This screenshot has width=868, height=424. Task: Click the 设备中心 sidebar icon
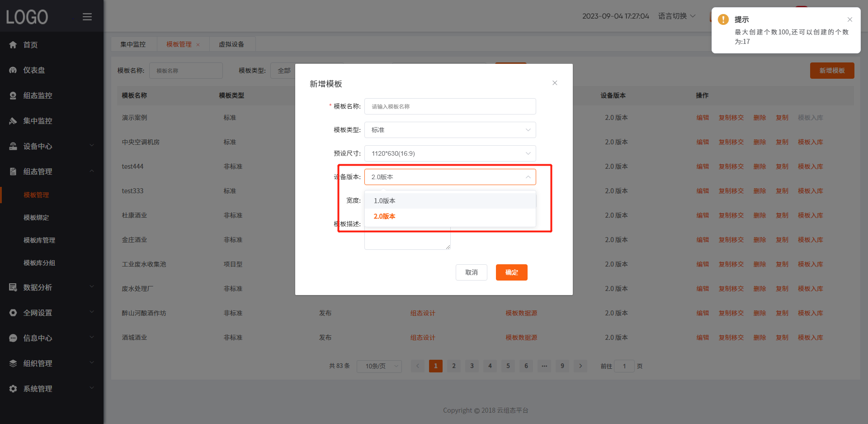click(13, 146)
